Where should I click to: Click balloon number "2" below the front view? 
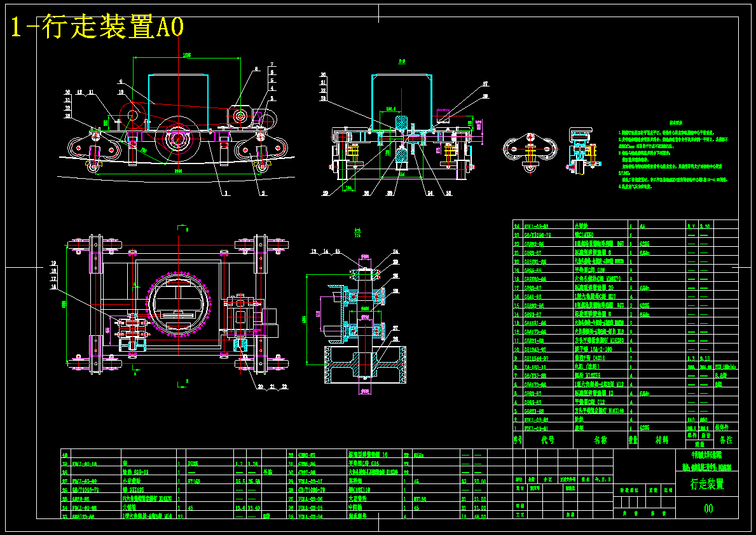[263, 193]
